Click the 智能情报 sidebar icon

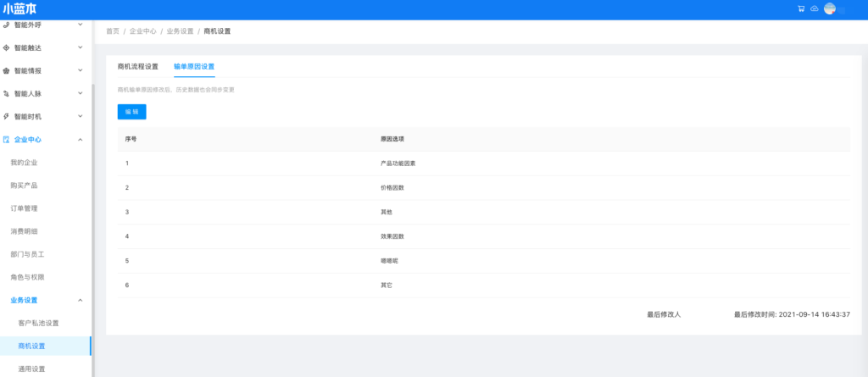pos(7,70)
